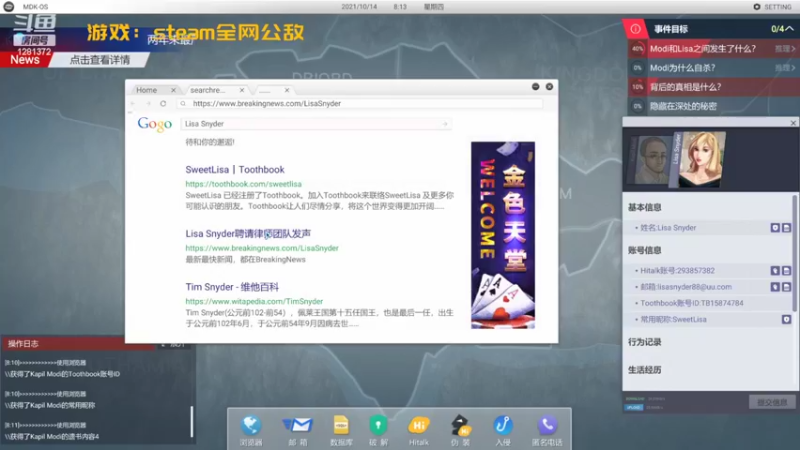Click the red 事件目标 info icon

coord(635,29)
